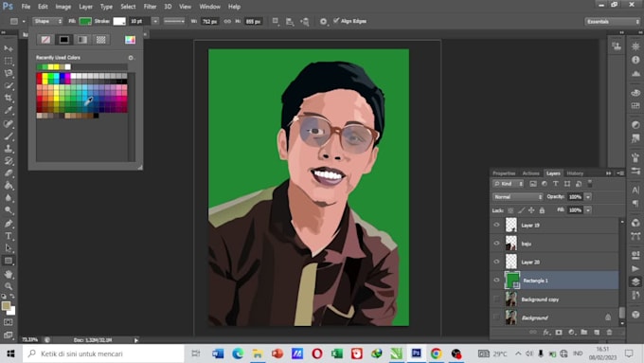644x363 pixels.
Task: Click the shape width input field
Action: (x=209, y=22)
